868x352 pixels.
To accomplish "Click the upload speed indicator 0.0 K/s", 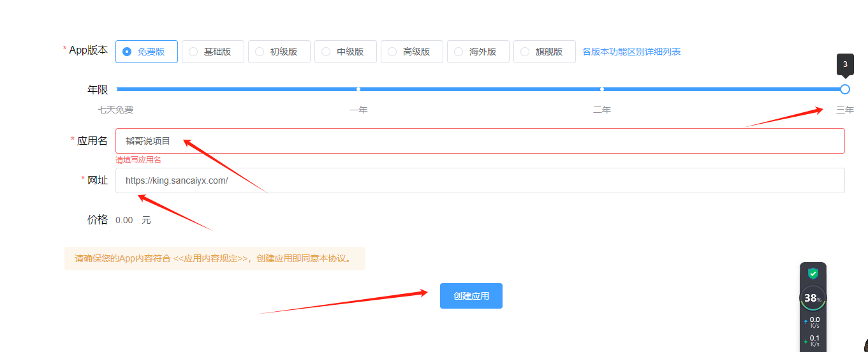I will click(x=813, y=322).
